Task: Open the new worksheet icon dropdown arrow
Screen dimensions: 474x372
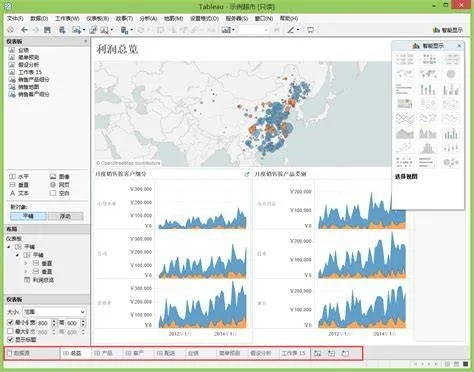Action: [84, 30]
